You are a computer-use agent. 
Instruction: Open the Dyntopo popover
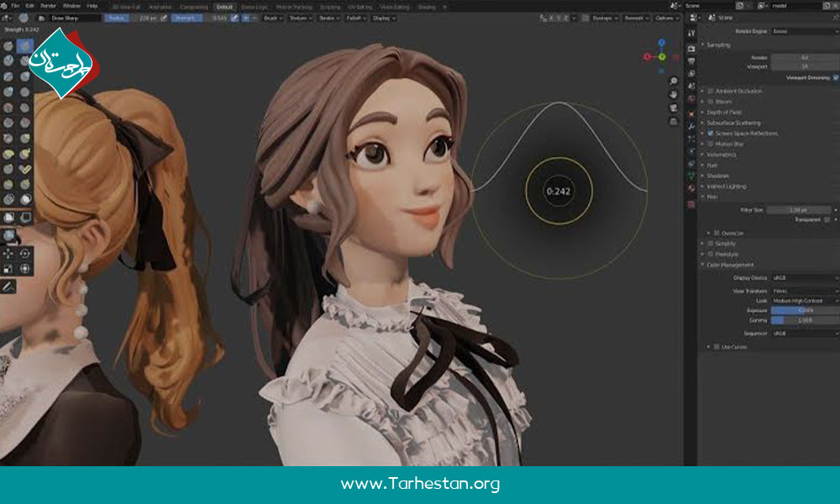click(x=604, y=18)
